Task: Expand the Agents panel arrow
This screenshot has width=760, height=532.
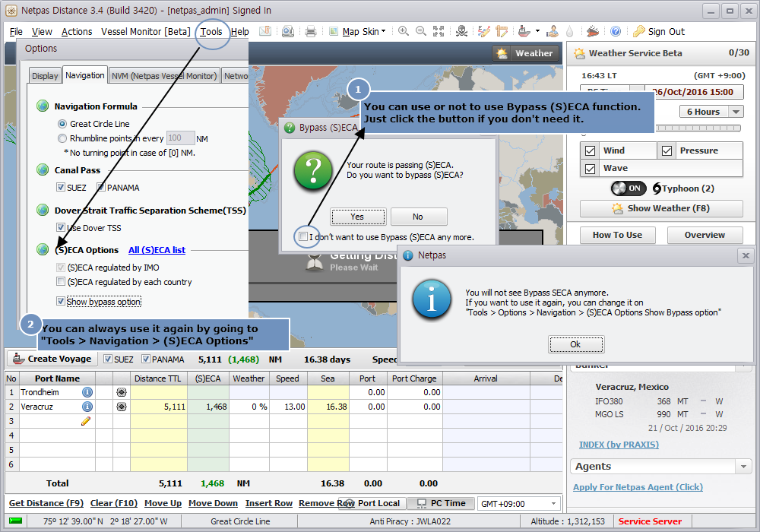Action: (x=743, y=467)
